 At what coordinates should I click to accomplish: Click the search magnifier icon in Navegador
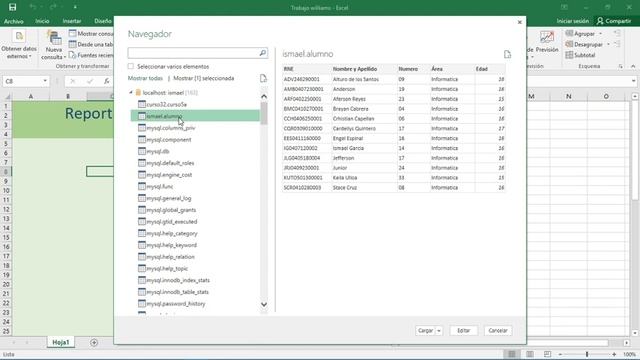pos(262,53)
